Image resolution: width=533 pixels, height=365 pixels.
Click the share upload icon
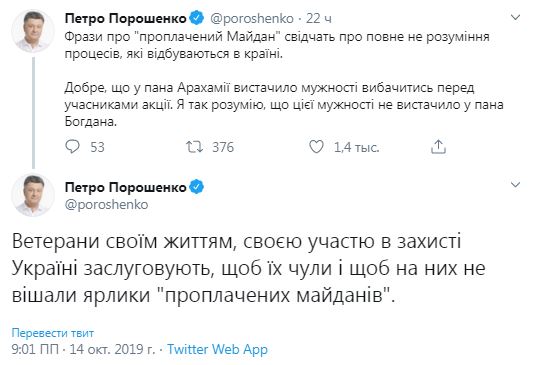coord(438,146)
